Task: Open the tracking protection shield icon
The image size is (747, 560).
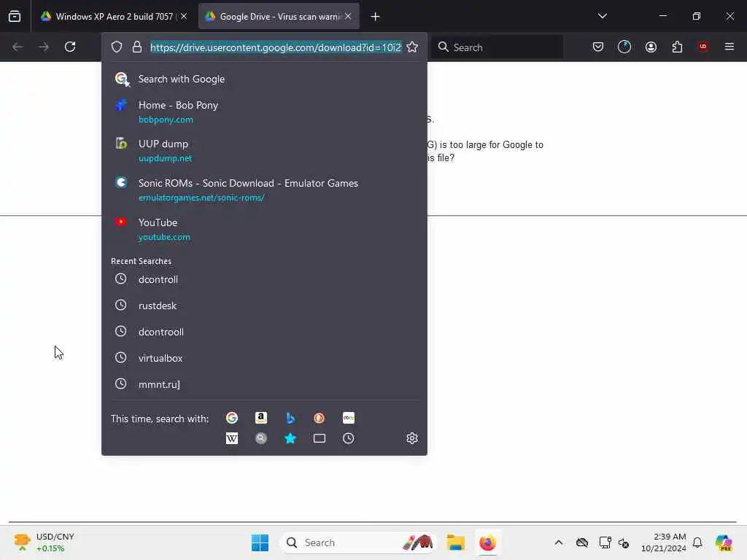Action: (x=117, y=47)
